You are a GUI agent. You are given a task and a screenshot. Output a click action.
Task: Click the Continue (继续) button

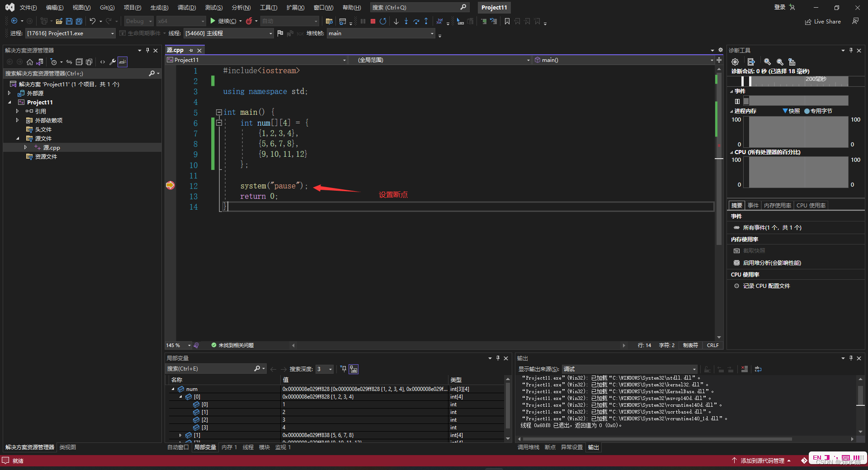[223, 21]
